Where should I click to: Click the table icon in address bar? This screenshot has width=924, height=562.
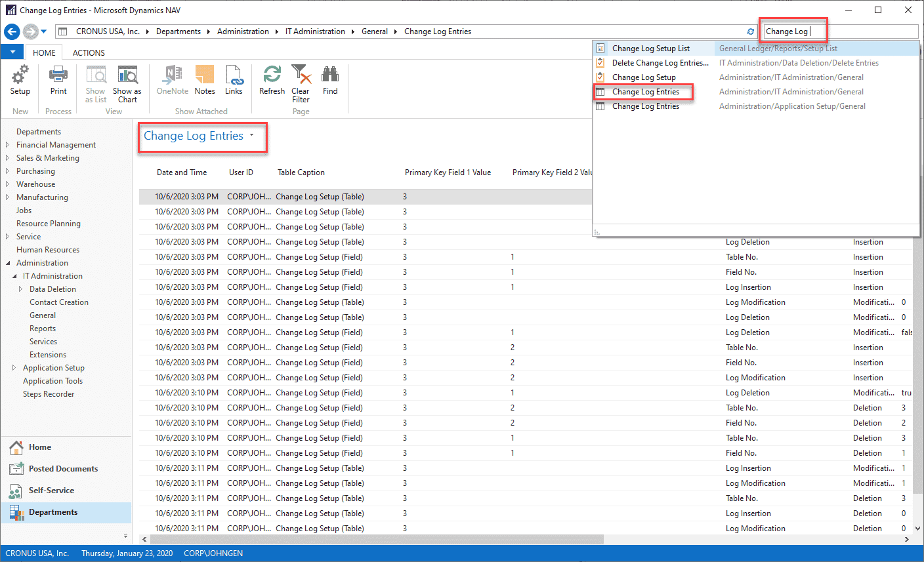click(62, 31)
